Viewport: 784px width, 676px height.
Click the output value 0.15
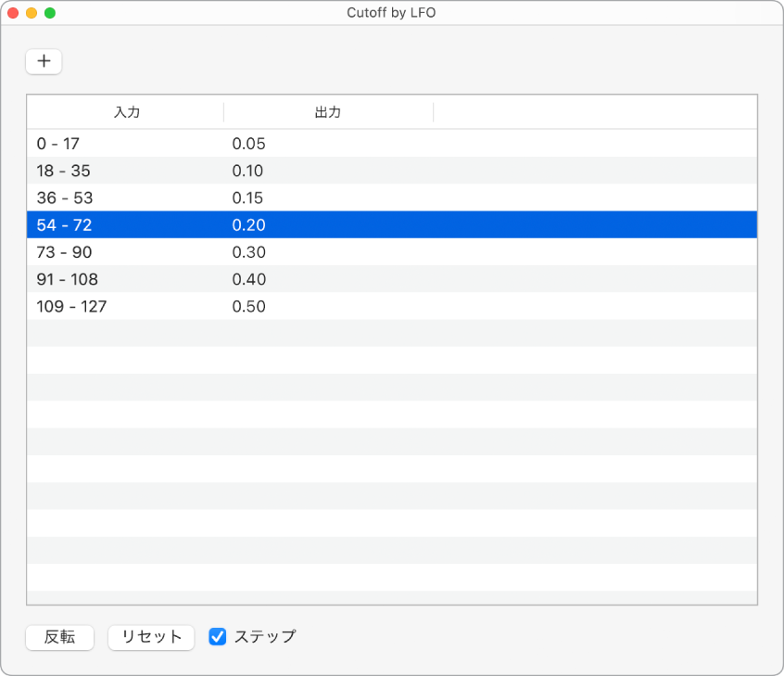tap(247, 198)
